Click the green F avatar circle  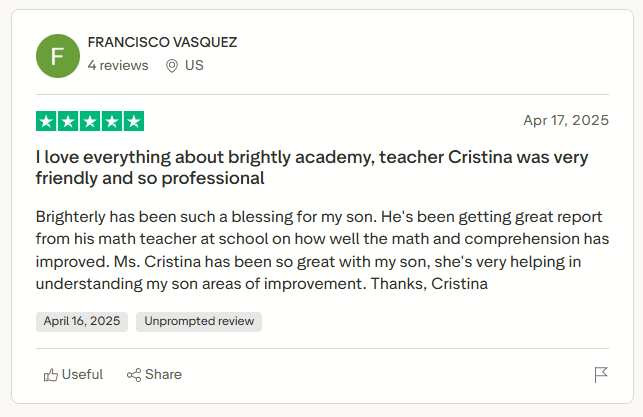pyautogui.click(x=57, y=55)
